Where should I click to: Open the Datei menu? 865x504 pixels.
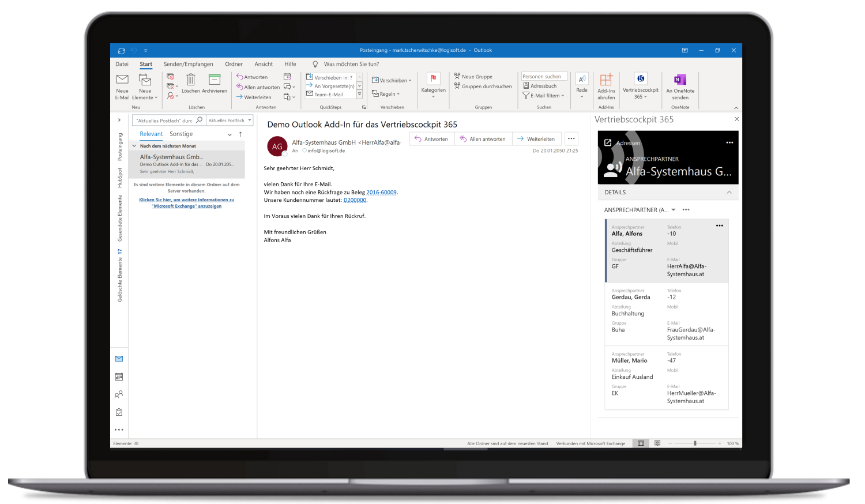coord(122,64)
